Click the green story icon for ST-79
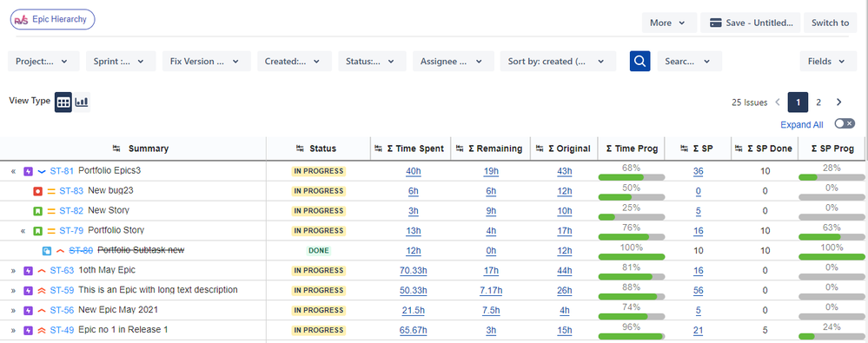Image resolution: width=868 pixels, height=343 pixels. tap(37, 231)
